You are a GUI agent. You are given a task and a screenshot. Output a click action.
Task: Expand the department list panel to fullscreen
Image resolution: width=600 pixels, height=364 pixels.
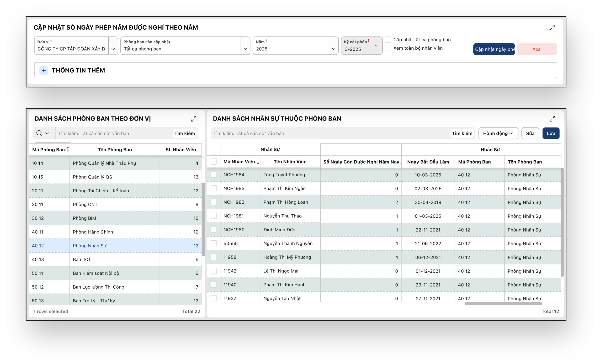pyautogui.click(x=194, y=119)
